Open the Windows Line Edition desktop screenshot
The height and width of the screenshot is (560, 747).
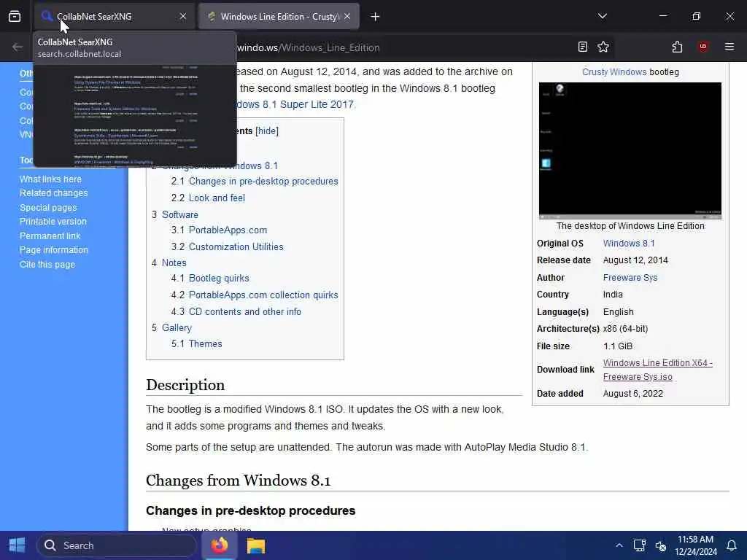pos(630,150)
